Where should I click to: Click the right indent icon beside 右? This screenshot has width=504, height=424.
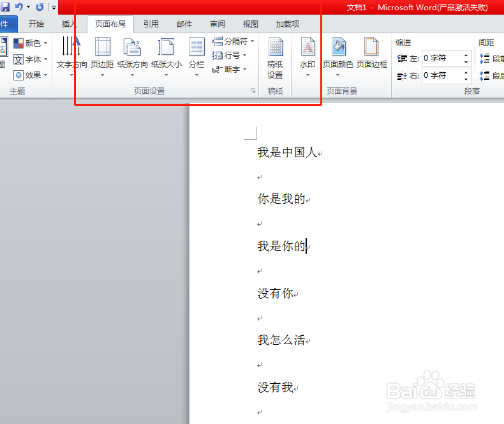[402, 76]
